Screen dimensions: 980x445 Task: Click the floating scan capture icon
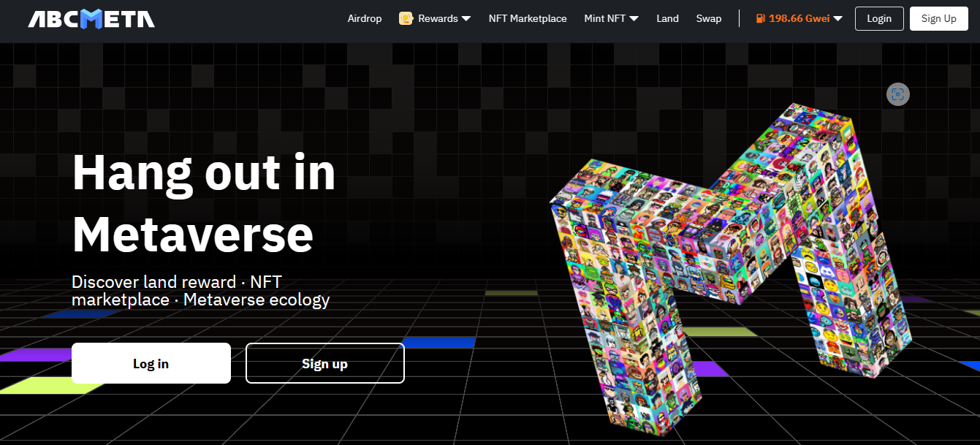(898, 94)
